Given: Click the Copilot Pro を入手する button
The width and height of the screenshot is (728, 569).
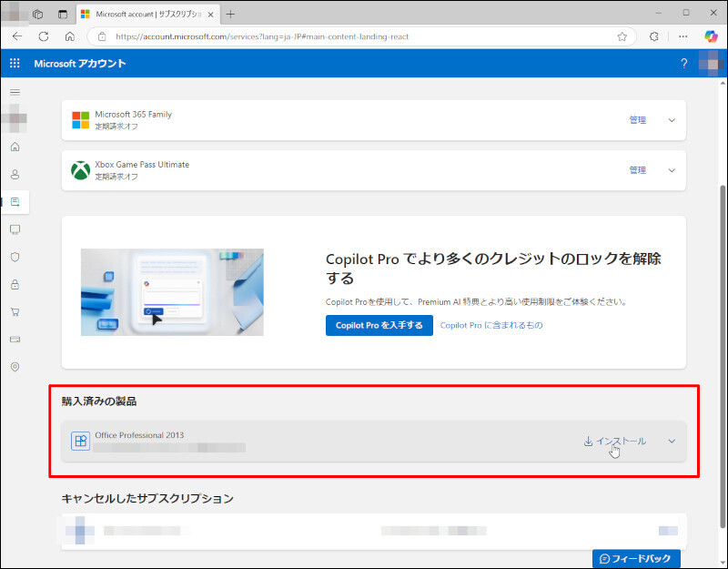Looking at the screenshot, I should (x=379, y=325).
